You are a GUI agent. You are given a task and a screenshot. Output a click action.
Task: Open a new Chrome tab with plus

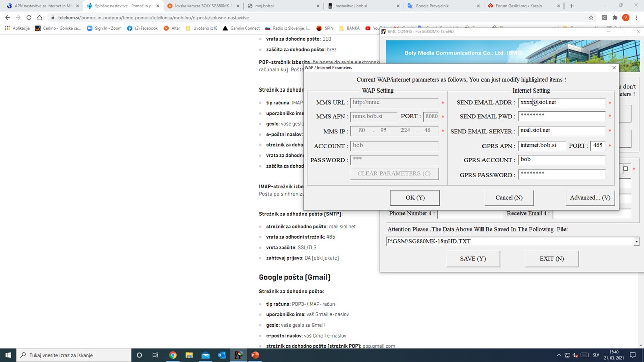coord(571,6)
